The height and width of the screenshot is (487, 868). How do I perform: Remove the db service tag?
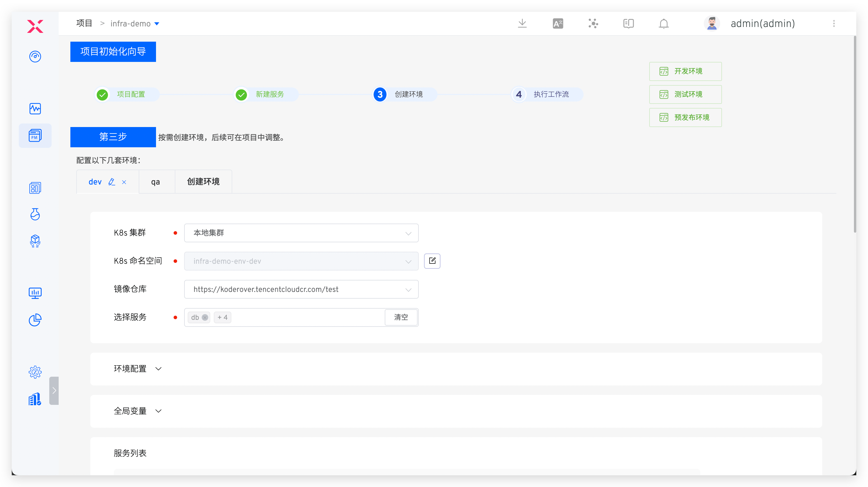pyautogui.click(x=205, y=317)
